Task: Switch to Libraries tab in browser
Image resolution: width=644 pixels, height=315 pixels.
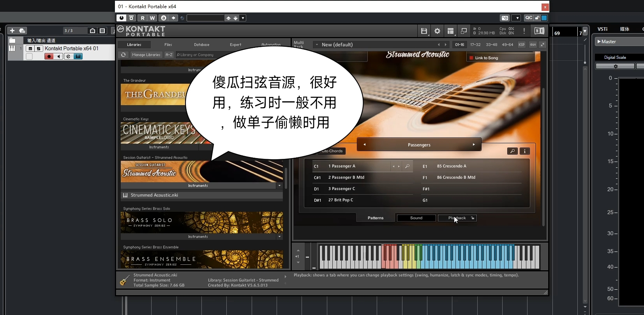Action: click(134, 45)
